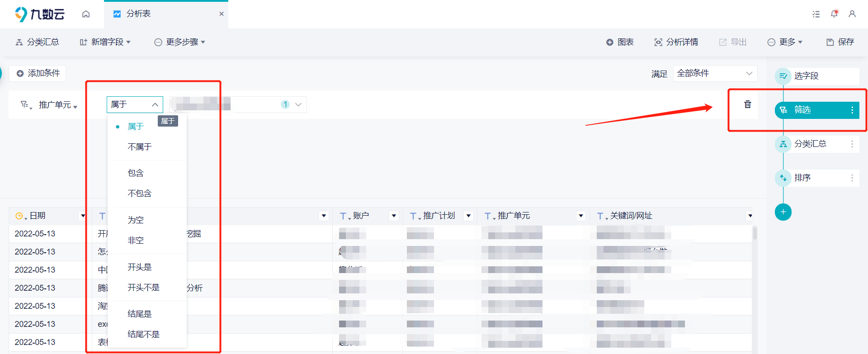Open the filter value selector
This screenshot has width=868, height=354.
[238, 104]
